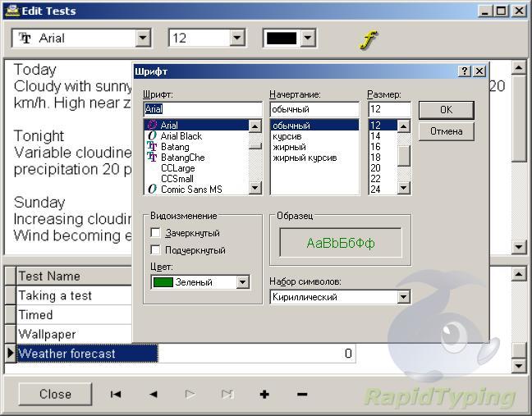The image size is (532, 416).
Task: Click test table scrollbar down arrow
Action: 518,365
